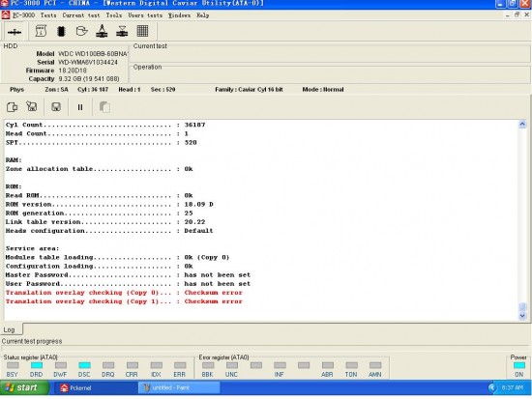The width and height of the screenshot is (532, 399).
Task: Click the system tray expand arrow
Action: pyautogui.click(x=492, y=387)
